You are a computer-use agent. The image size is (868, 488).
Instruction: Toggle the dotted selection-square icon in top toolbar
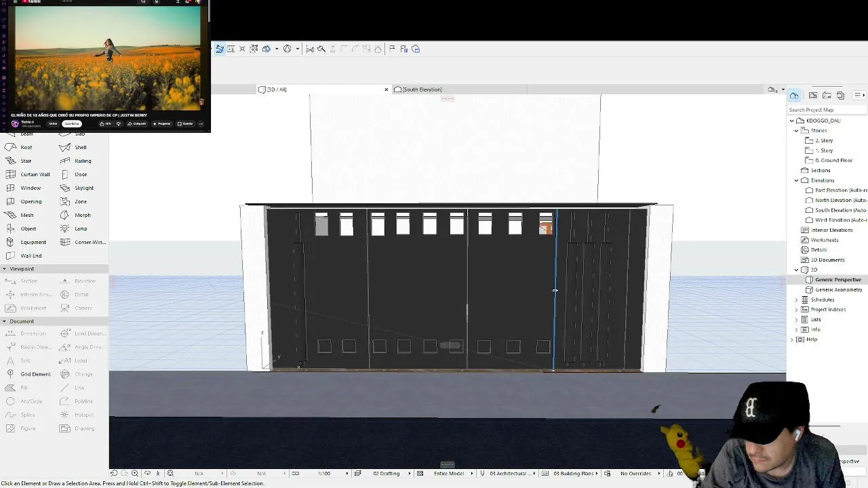click(x=254, y=49)
